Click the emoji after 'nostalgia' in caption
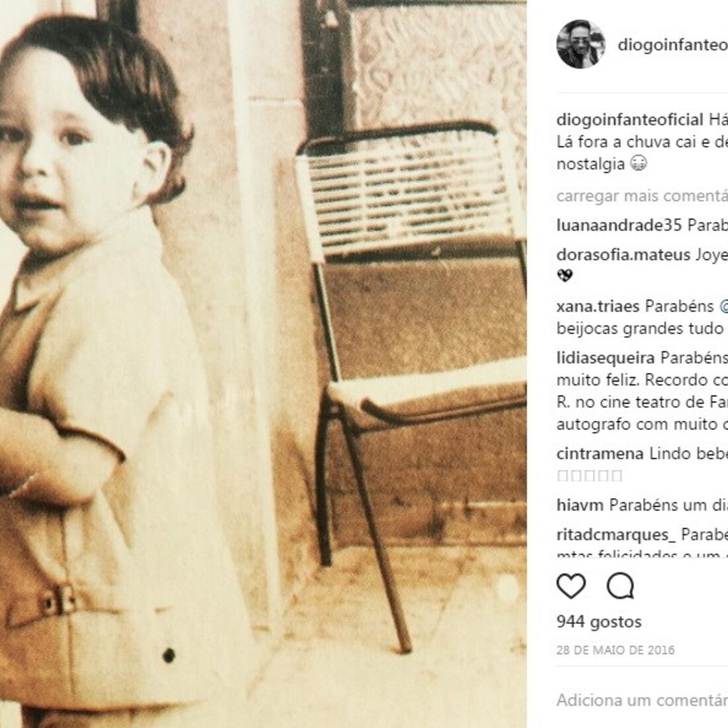 pos(639,163)
